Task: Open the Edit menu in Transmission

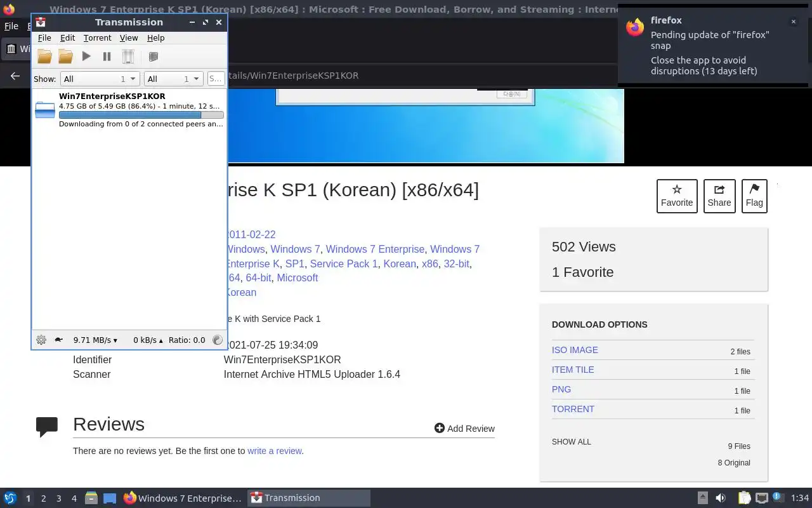Action: [67, 38]
